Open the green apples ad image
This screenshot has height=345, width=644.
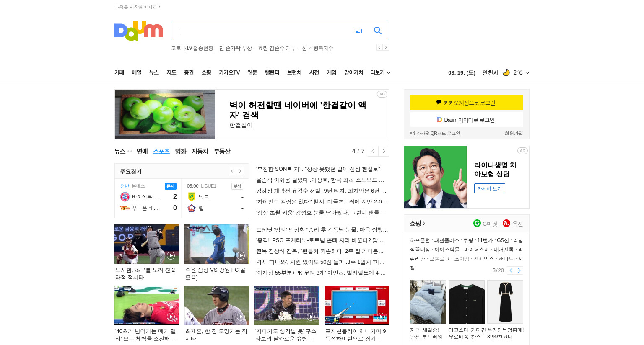(165, 114)
